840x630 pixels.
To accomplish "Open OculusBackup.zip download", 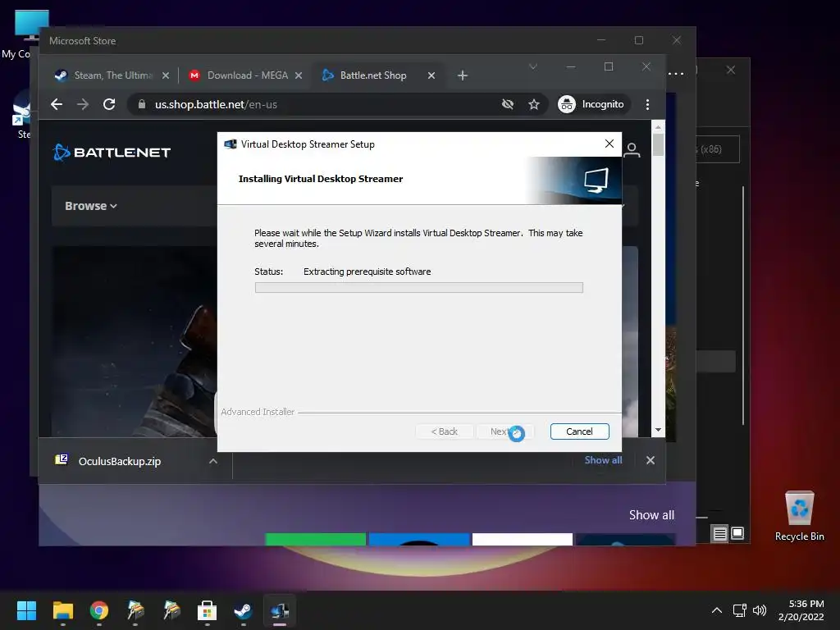I will coord(120,461).
